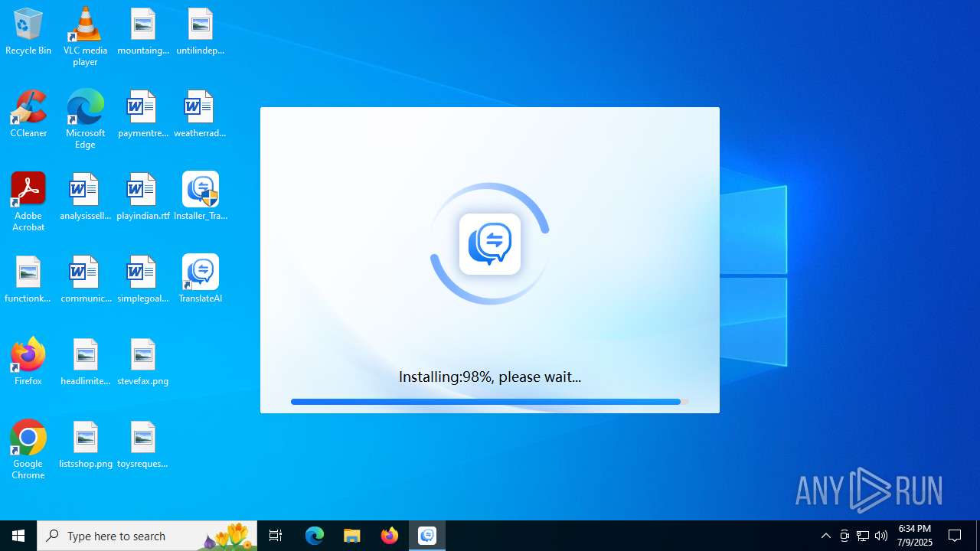Open the network status tray icon
Screen dimensions: 980x551
pyautogui.click(x=863, y=536)
